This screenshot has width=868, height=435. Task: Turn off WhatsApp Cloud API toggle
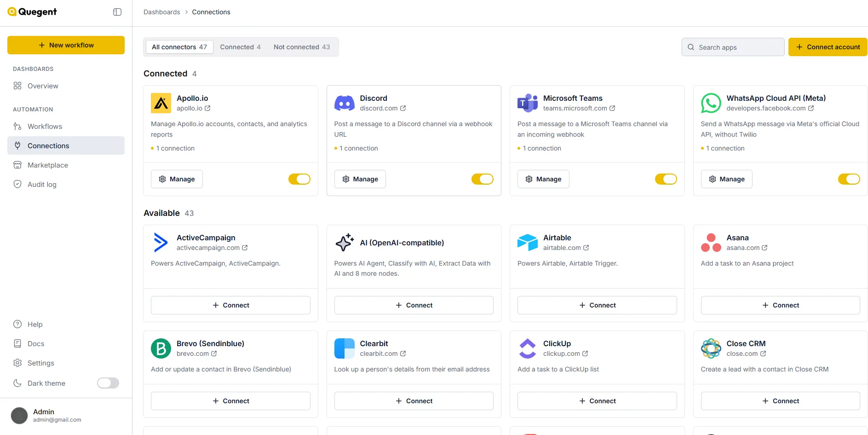849,179
